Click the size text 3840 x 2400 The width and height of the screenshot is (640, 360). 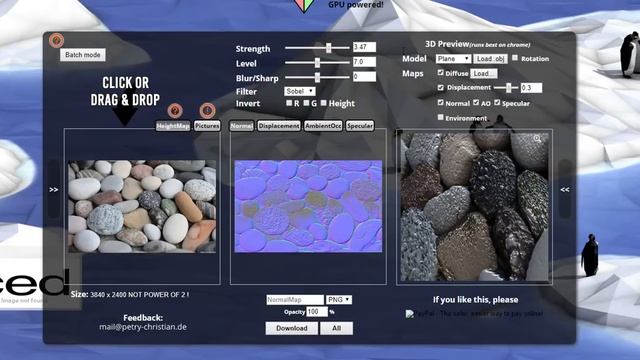click(x=108, y=294)
